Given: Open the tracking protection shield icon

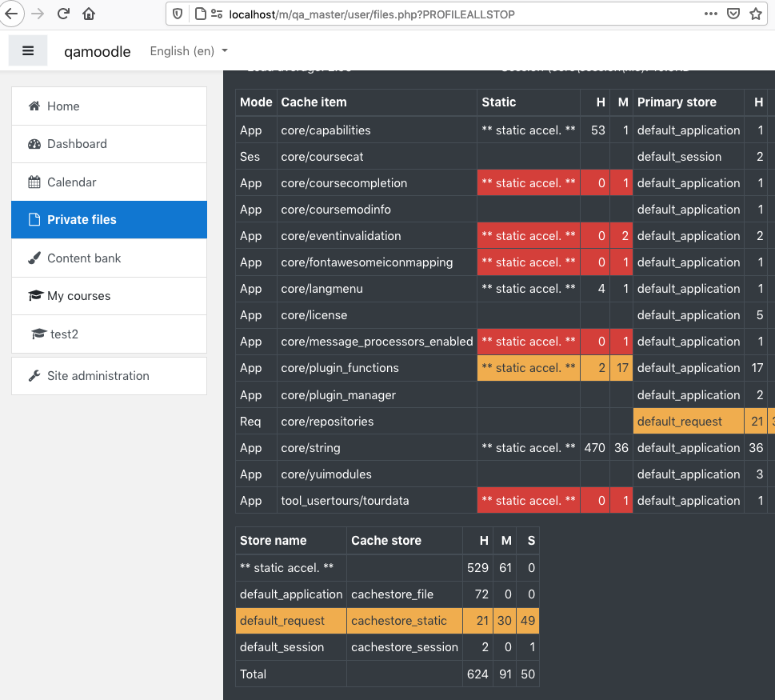Looking at the screenshot, I should coord(178,14).
